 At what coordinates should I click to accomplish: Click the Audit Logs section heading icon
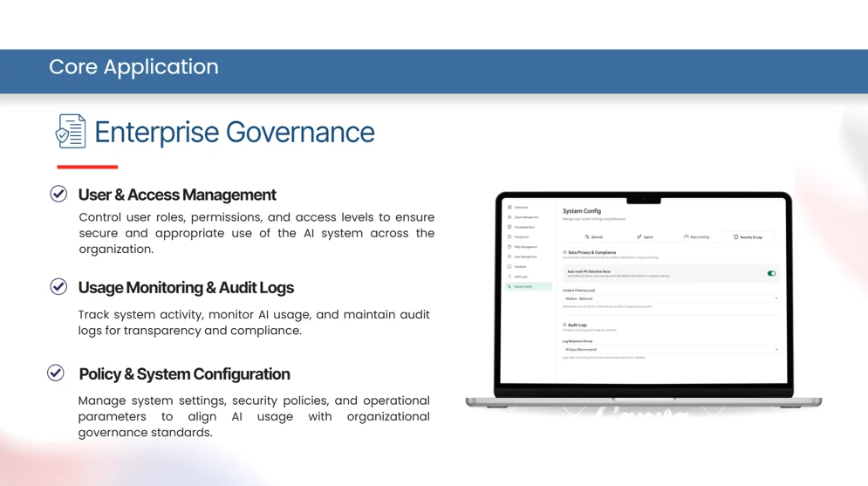(564, 325)
